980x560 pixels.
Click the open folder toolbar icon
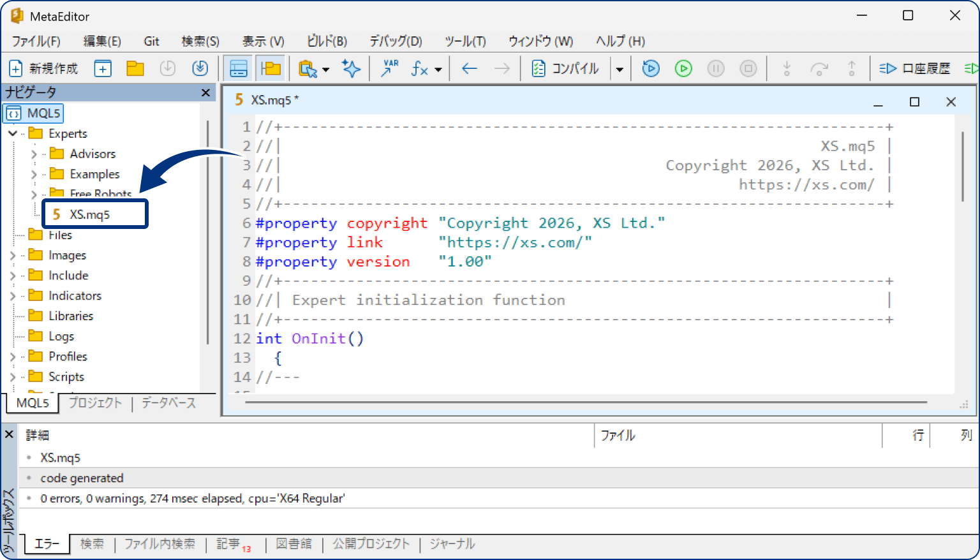click(135, 68)
